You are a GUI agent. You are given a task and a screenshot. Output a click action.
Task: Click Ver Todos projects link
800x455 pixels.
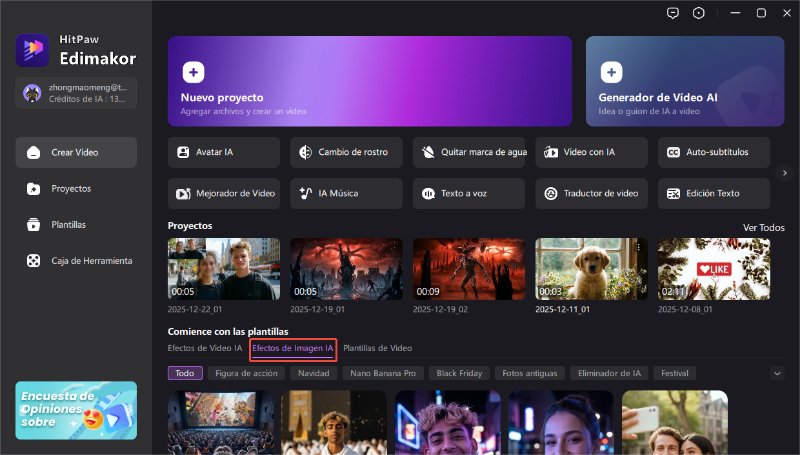[x=763, y=227]
